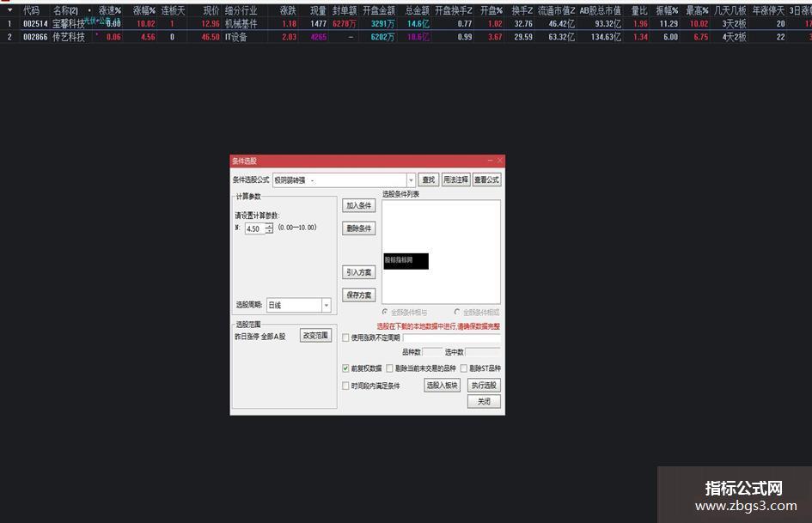The image size is (812, 523).
Task: Uncheck the 前复权数据 checkbox
Action: (x=345, y=368)
